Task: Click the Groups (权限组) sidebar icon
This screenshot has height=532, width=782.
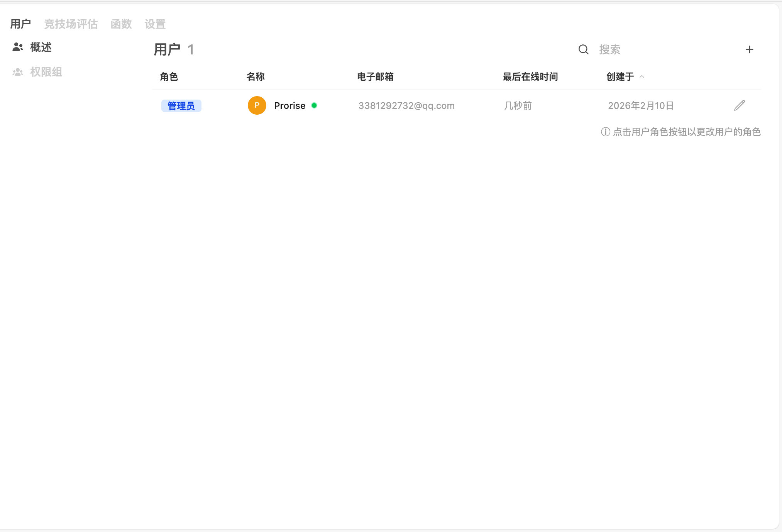Action: pos(18,72)
